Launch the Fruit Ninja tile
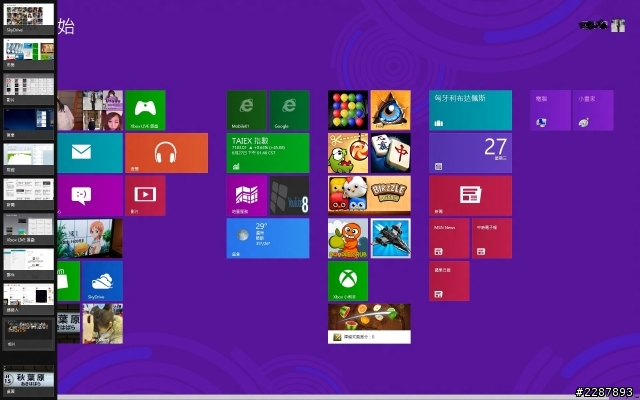Image resolution: width=640 pixels, height=400 pixels. coord(369,324)
